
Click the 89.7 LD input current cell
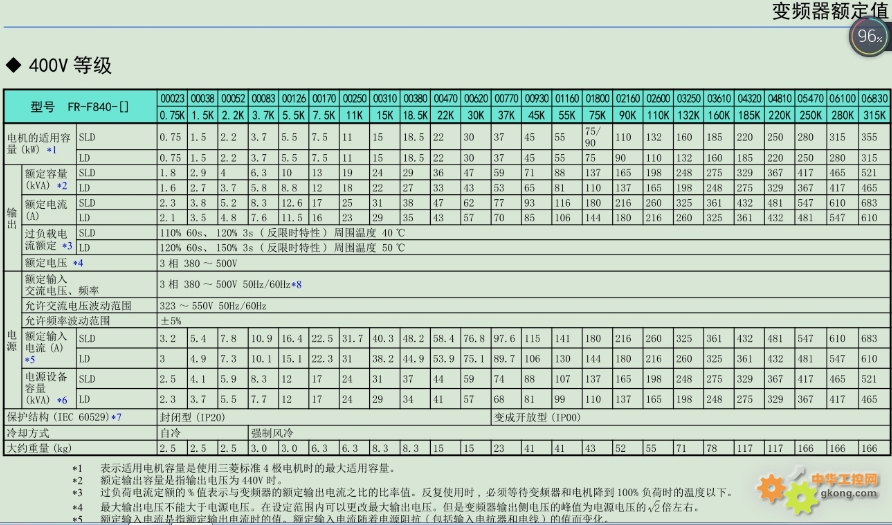point(504,359)
